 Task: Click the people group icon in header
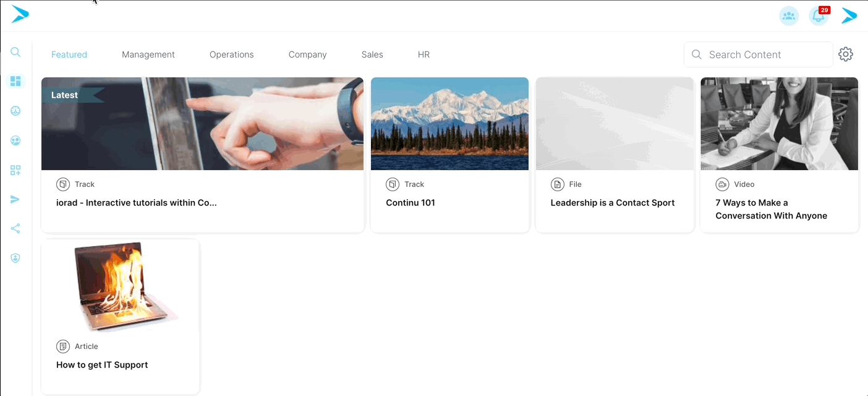pyautogui.click(x=788, y=16)
